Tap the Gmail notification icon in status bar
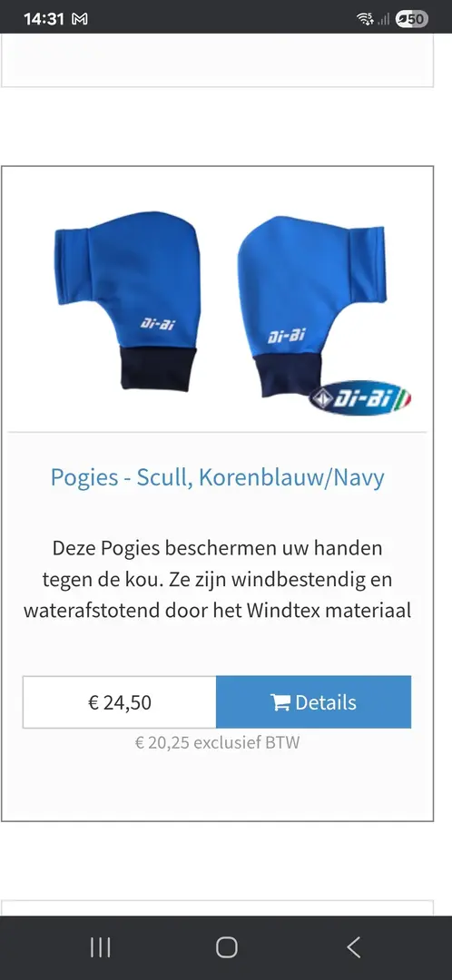452x980 pixels. pos(80,19)
